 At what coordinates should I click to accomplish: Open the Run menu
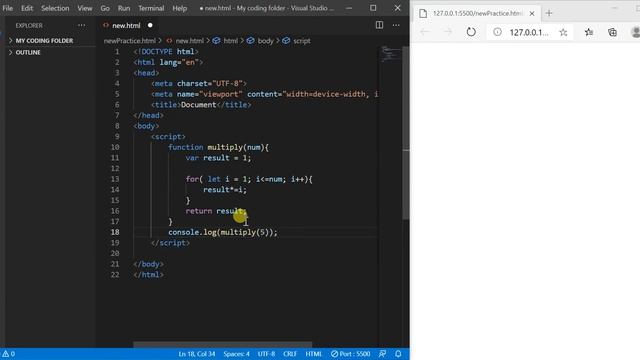point(124,8)
